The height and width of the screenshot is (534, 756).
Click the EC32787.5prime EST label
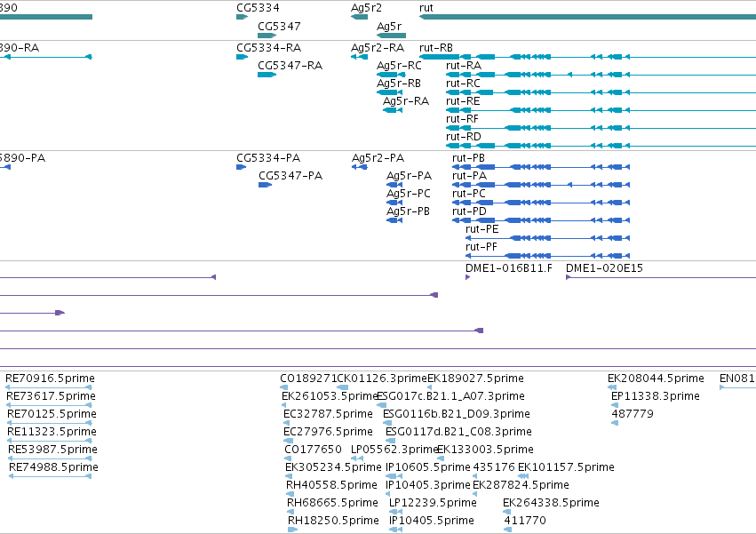click(328, 414)
